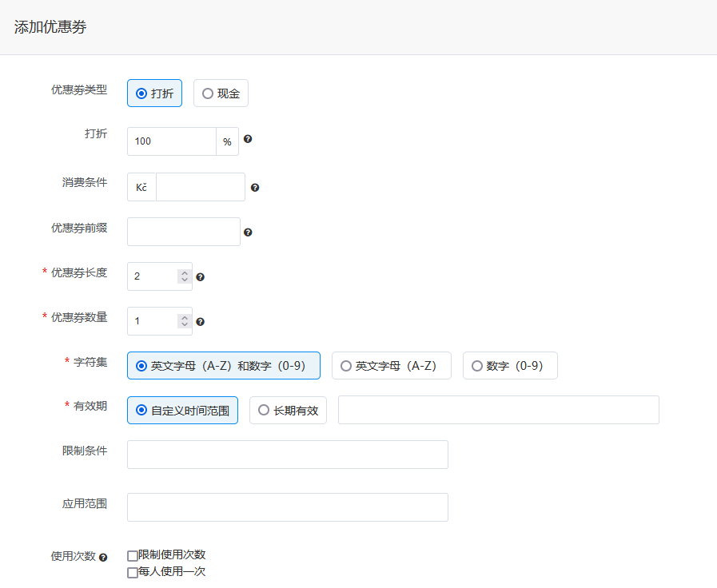Select the 打折 coupon type
Viewport: 717px width, 588px height.
click(141, 93)
